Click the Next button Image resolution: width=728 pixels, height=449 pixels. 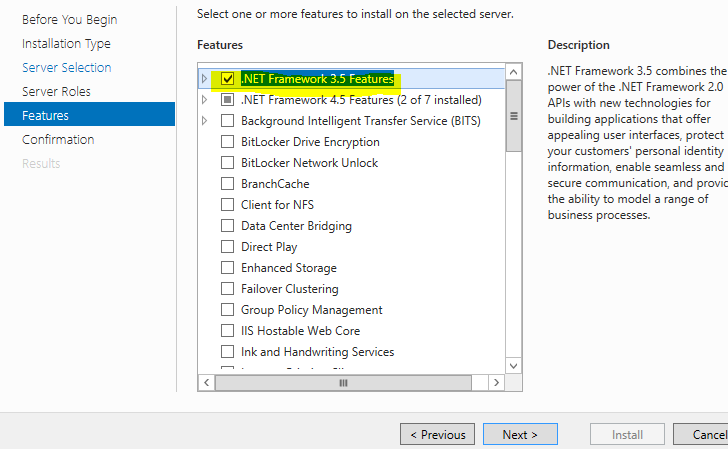520,435
